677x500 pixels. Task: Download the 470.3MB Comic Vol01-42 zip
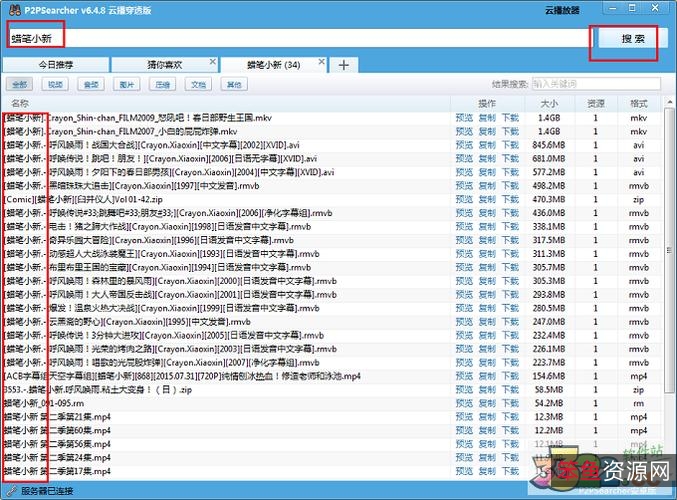coord(510,199)
